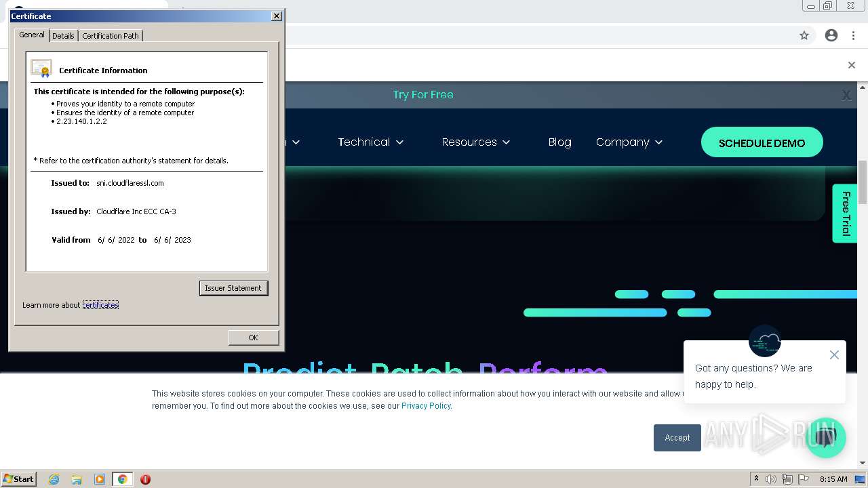The height and width of the screenshot is (488, 868).
Task: Click the SCHEDULE DEMO button
Action: point(762,142)
